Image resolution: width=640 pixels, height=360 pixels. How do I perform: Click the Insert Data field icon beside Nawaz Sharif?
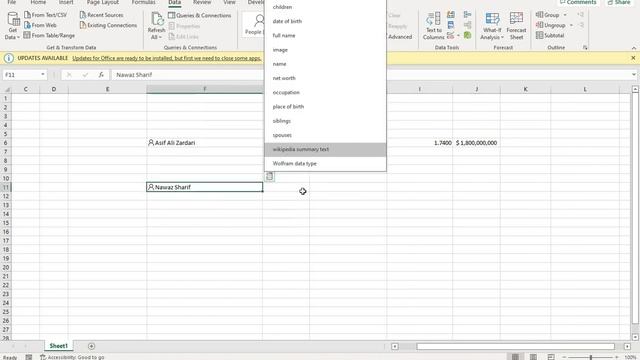[269, 176]
